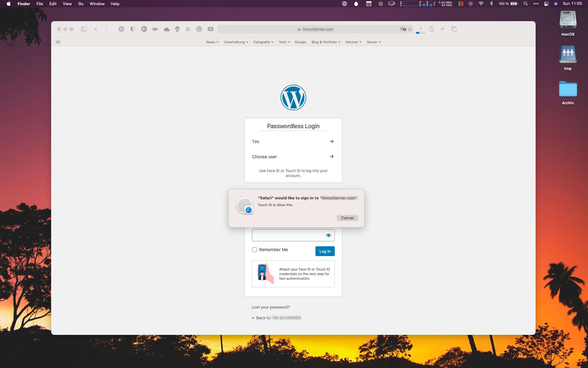The height and width of the screenshot is (368, 588).
Task: Click the Safari address bar
Action: (x=315, y=29)
